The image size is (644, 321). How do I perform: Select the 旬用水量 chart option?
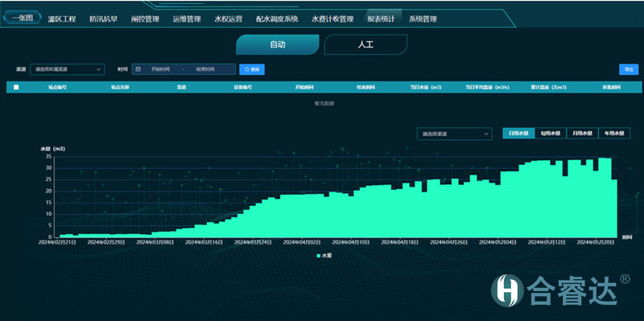coord(551,133)
